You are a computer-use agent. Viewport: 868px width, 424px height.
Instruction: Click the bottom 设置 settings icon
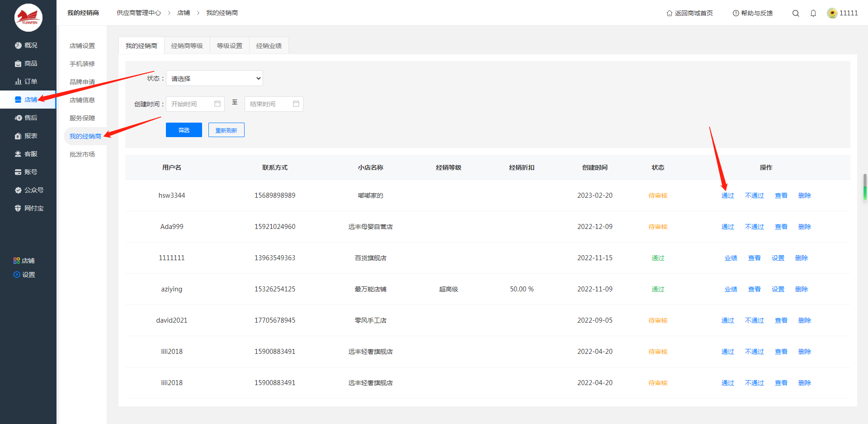pyautogui.click(x=17, y=275)
